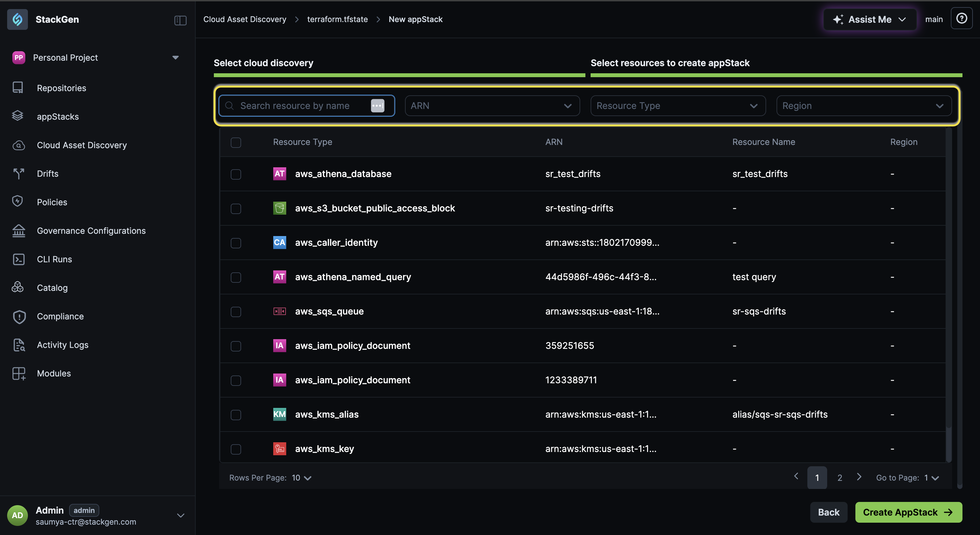Collapse sidebar using the panel toggle icon
Image resolution: width=980 pixels, height=535 pixels.
point(180,20)
